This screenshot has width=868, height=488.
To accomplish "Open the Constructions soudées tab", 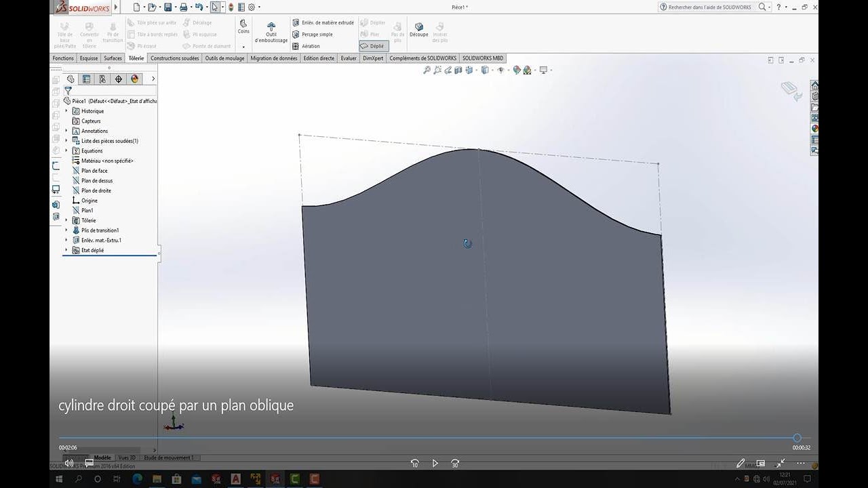I will (175, 58).
